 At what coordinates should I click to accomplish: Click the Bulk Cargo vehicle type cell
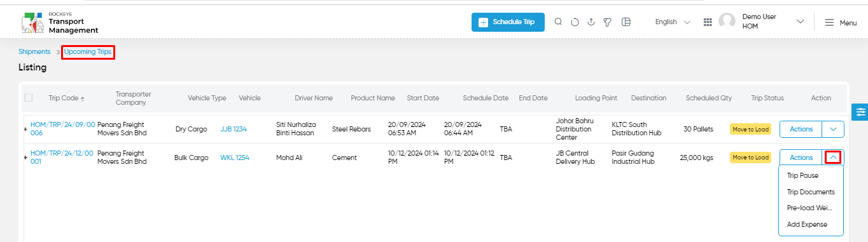coord(191,158)
